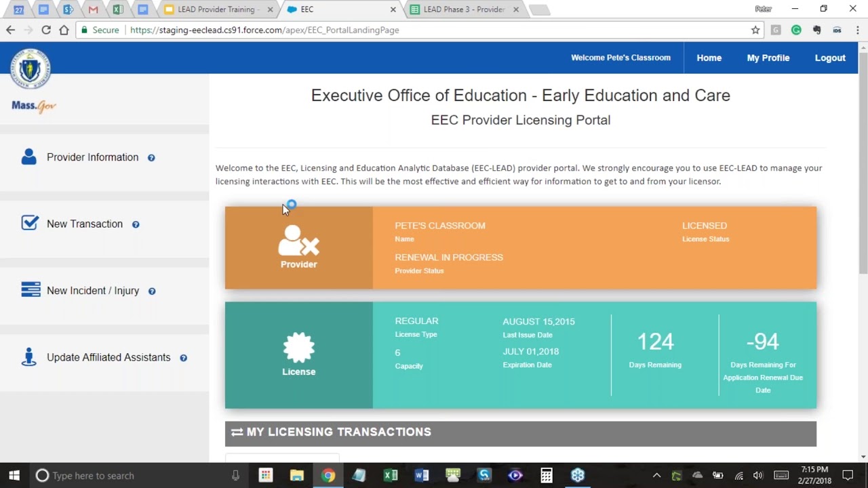Screen dimensions: 868x488
Task: Open the pinned SharePoint tab
Action: pyautogui.click(x=68, y=9)
